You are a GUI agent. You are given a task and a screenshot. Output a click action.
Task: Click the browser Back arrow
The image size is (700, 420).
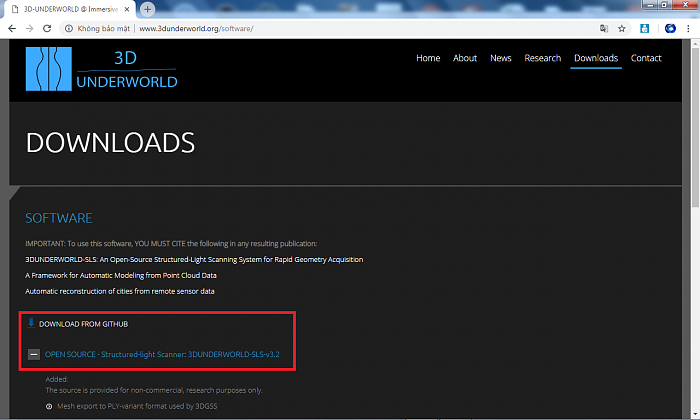pyautogui.click(x=12, y=29)
